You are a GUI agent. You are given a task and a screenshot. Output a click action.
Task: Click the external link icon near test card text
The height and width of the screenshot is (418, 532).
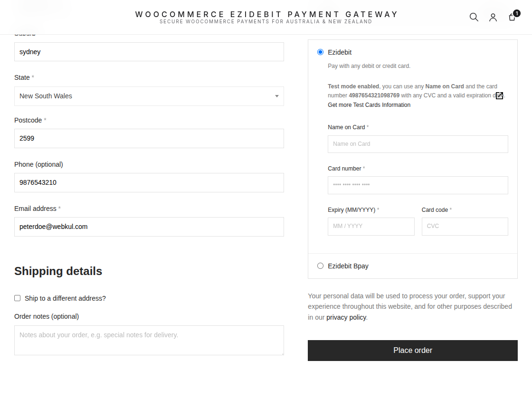tap(499, 95)
